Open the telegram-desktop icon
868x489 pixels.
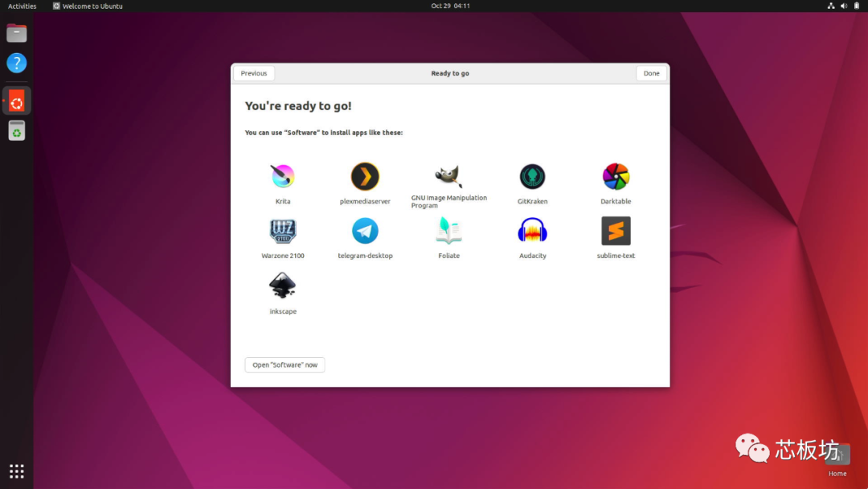pos(365,231)
